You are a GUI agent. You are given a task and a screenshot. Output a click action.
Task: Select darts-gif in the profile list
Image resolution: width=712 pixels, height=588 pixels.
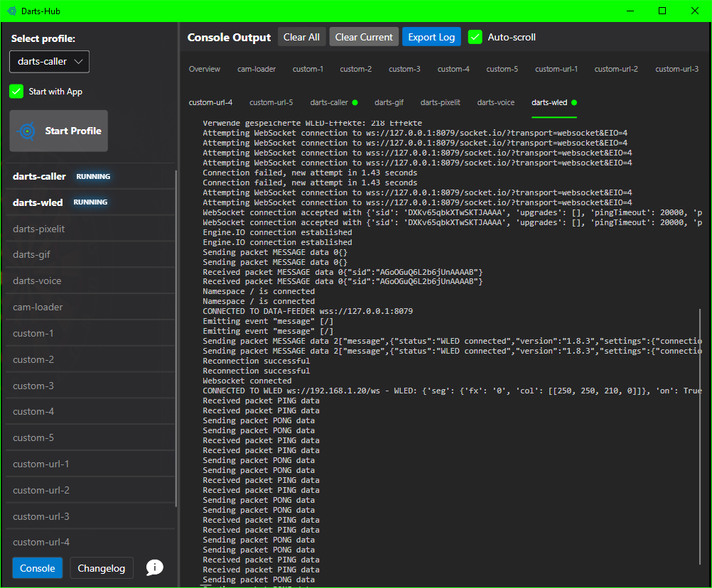click(90, 254)
